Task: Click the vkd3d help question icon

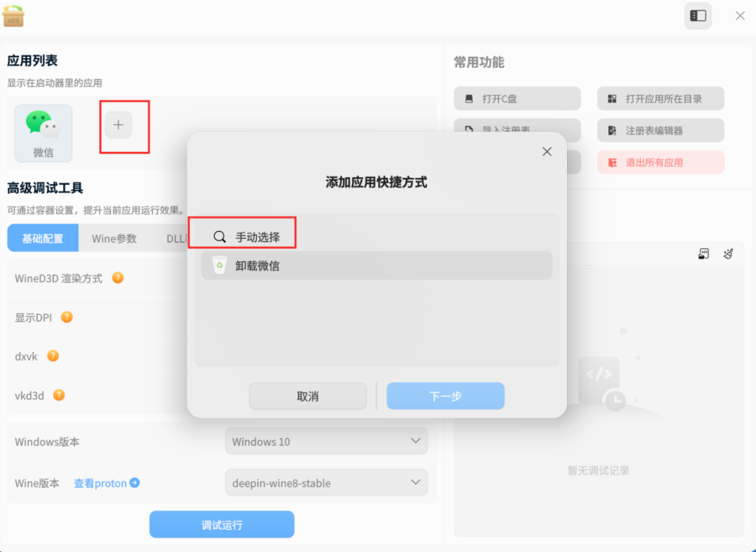Action: click(59, 395)
